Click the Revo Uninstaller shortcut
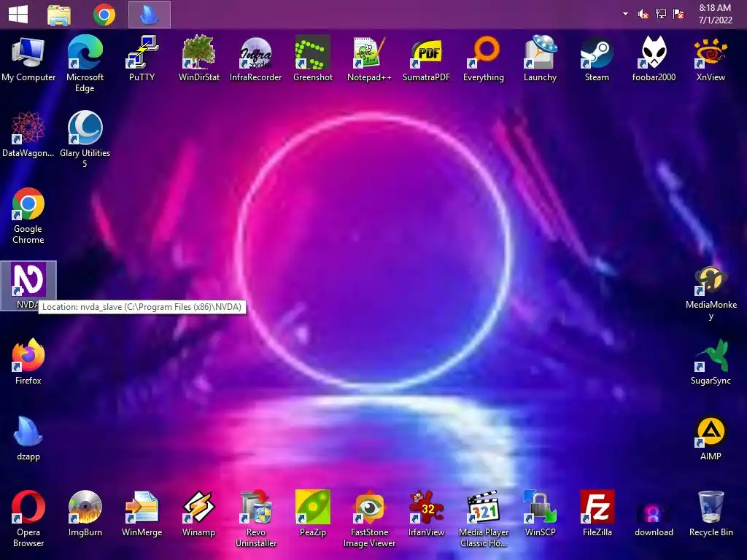Viewport: 747px width, 560px height. [x=256, y=518]
